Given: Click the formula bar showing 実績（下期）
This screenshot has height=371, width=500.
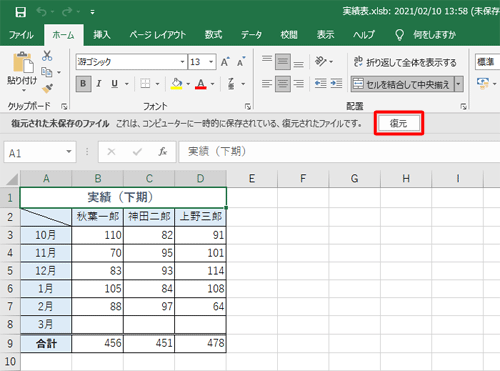Looking at the screenshot, I should (x=339, y=152).
